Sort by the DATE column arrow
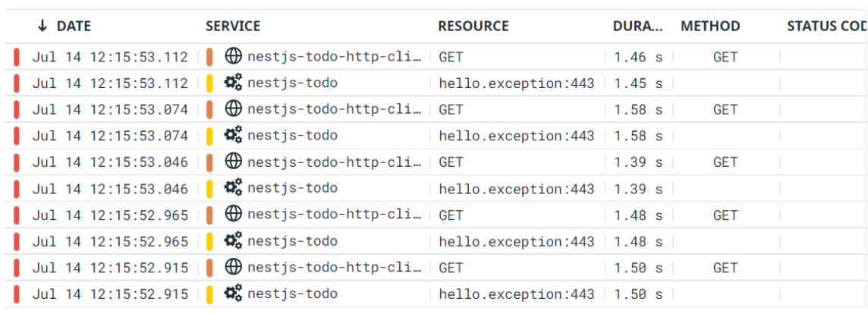Screen dimensions: 868x314 click(42, 26)
